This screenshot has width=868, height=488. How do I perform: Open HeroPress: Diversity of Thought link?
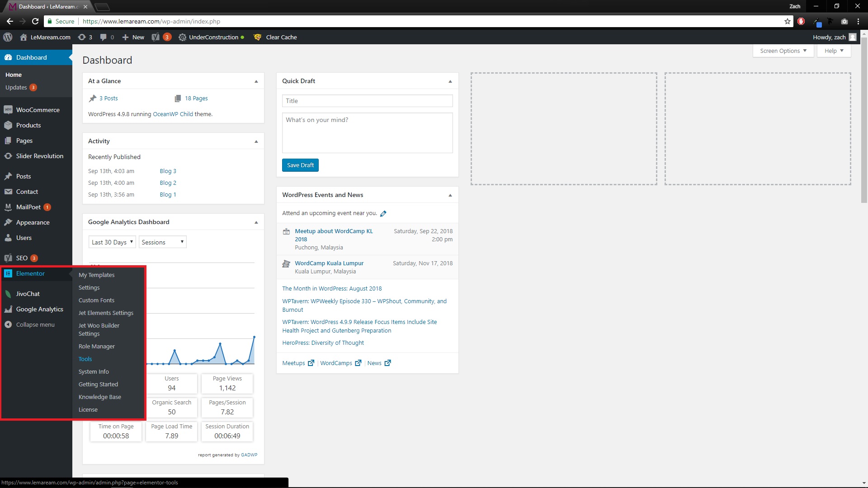[x=323, y=343]
